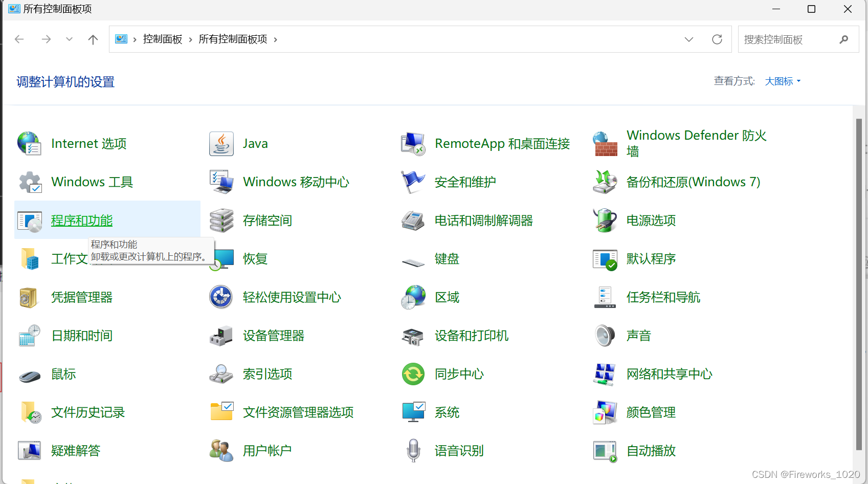Click the vertical scrollbar thumb

pyautogui.click(x=859, y=284)
